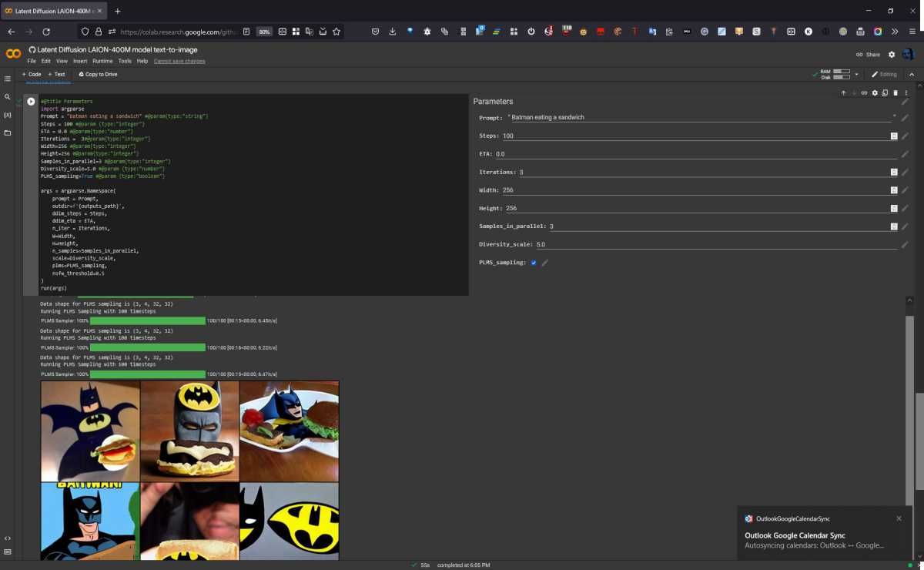The height and width of the screenshot is (570, 924).
Task: Edit the Diversity_scale field with pencil
Action: (x=905, y=244)
